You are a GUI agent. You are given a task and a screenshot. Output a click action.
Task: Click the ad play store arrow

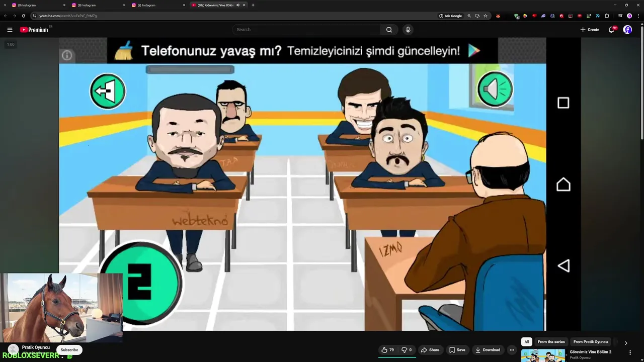click(x=474, y=50)
